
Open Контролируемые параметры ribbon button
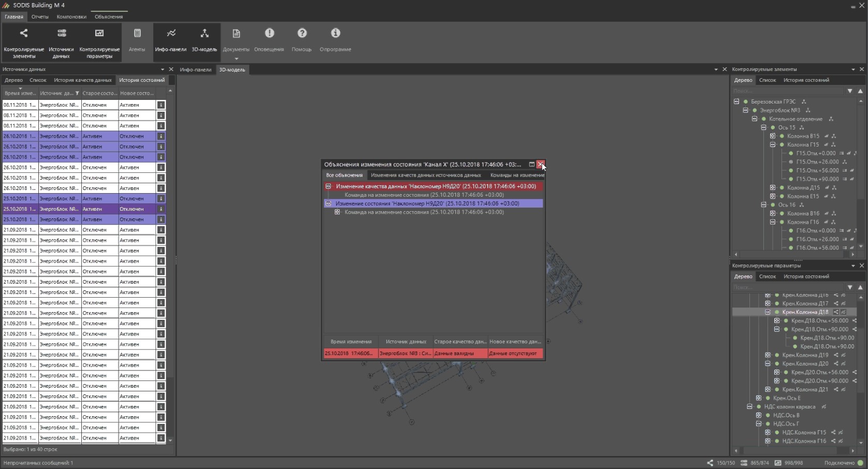tap(99, 42)
